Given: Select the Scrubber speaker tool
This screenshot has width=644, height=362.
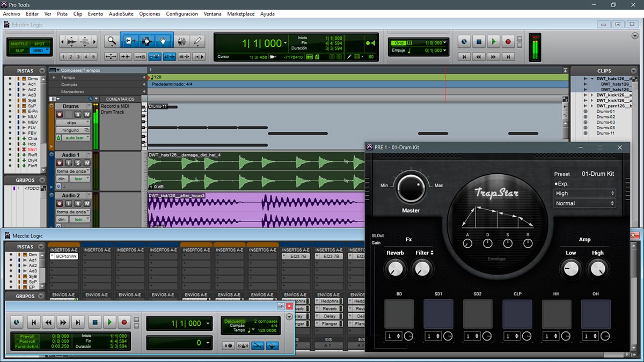Looking at the screenshot, I should 182,40.
